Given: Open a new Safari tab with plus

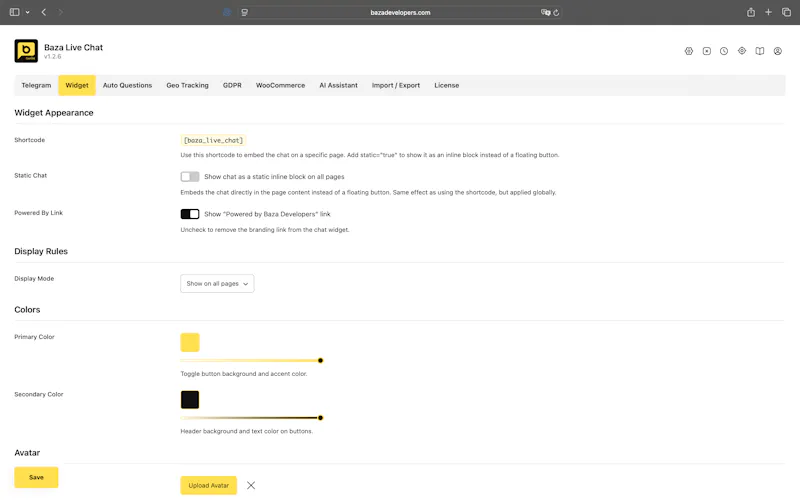Looking at the screenshot, I should [768, 12].
